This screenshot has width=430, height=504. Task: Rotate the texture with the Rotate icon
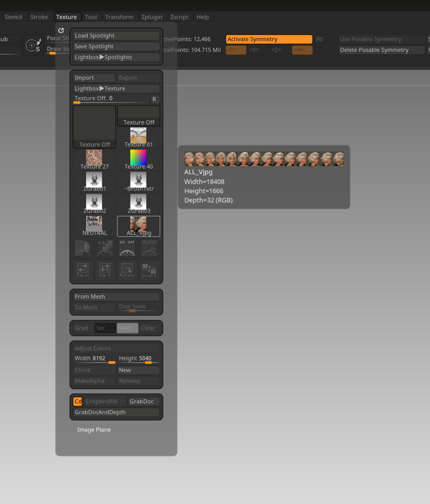coord(127,270)
